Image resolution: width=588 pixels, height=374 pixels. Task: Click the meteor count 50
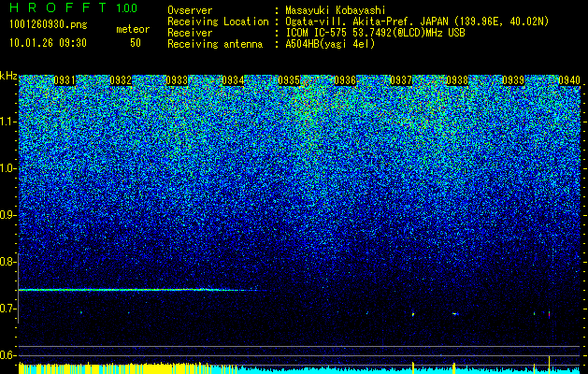pyautogui.click(x=136, y=43)
